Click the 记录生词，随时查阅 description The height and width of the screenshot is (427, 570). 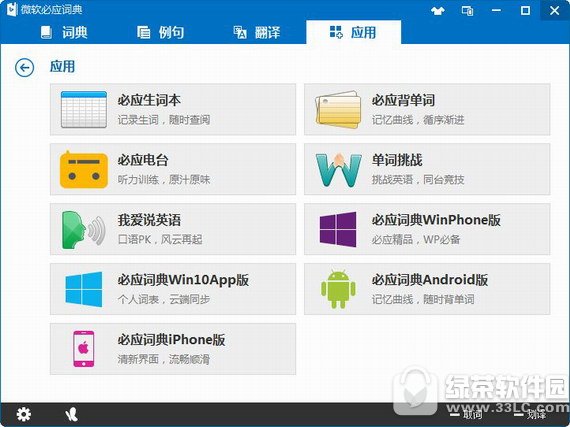coord(164,120)
